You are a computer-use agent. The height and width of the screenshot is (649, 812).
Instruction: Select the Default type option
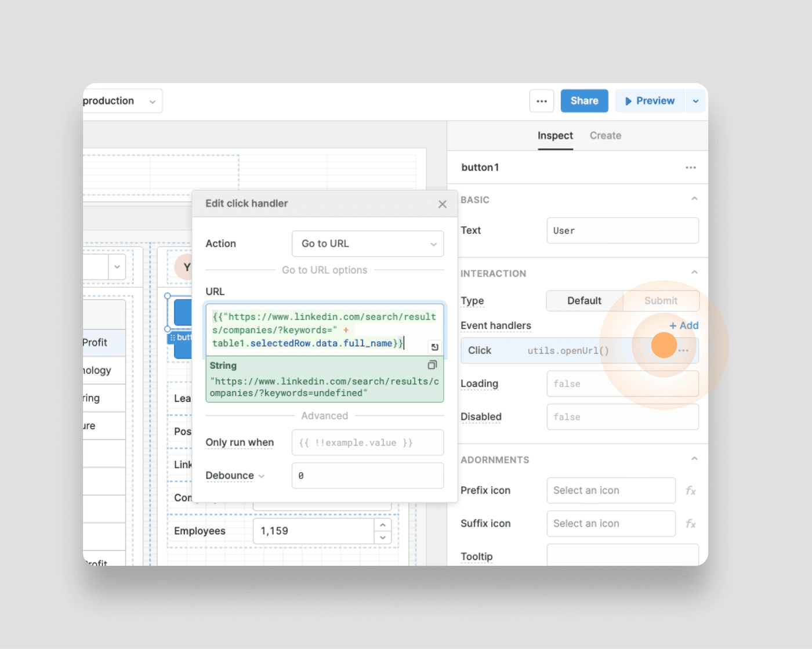tap(584, 301)
